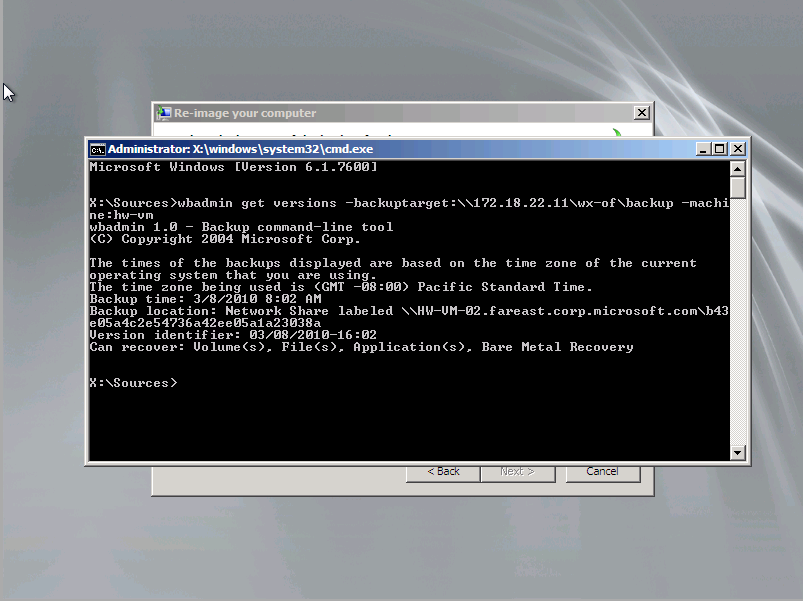The width and height of the screenshot is (803, 601).
Task: Click scroll up arrow in cmd window
Action: (737, 168)
